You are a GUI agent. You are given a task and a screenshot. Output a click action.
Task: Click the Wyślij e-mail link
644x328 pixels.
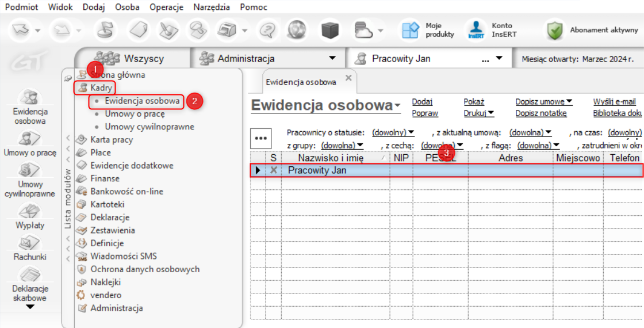[x=615, y=102]
